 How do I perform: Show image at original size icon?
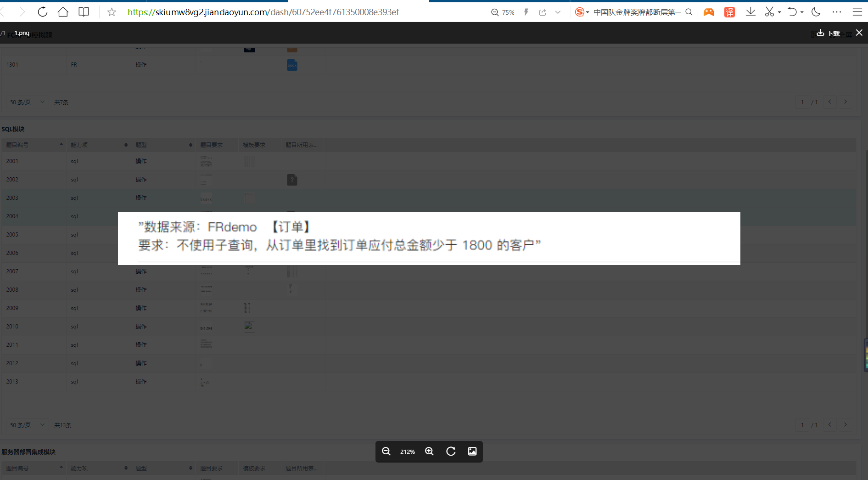click(x=472, y=452)
